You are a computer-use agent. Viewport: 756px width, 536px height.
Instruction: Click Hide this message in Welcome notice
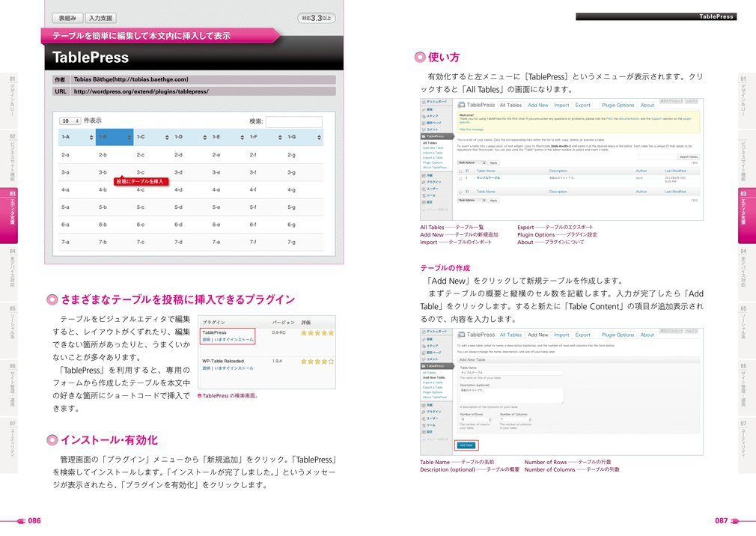tap(471, 130)
